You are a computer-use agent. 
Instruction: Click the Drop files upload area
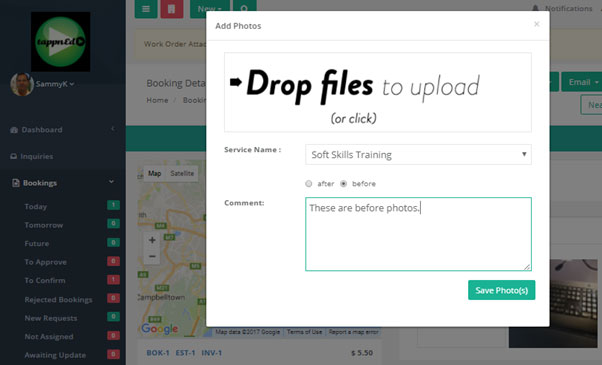378,92
